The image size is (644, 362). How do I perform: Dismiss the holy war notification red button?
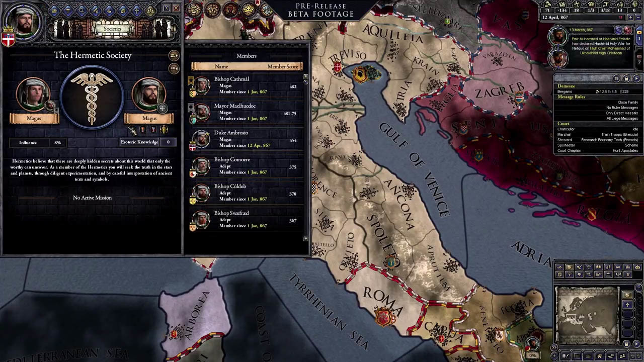627,31
